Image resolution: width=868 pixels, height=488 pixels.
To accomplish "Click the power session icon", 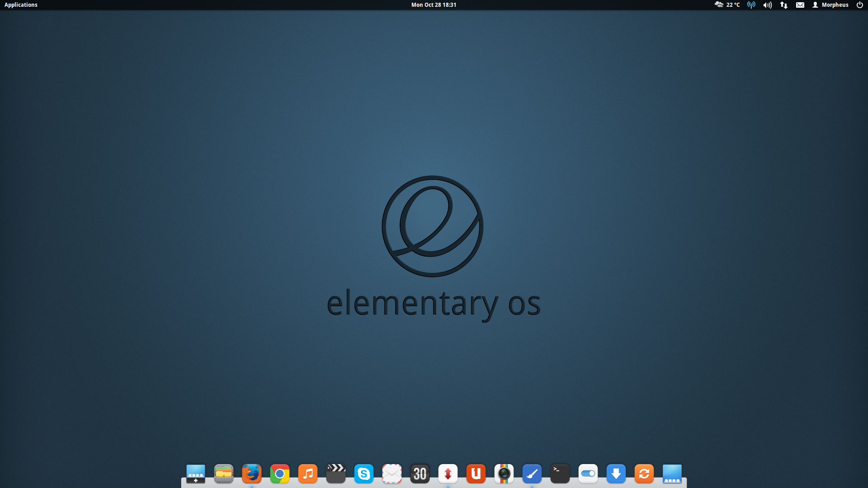I will tap(860, 5).
